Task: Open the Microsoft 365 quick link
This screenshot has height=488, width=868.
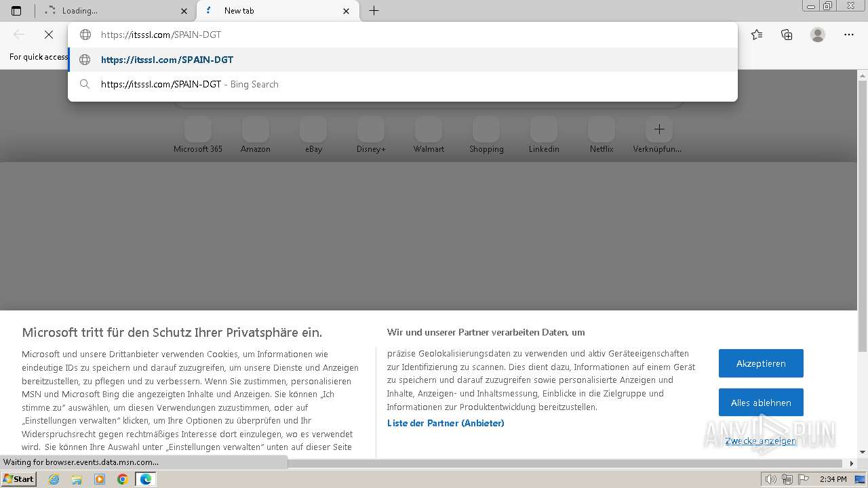Action: pyautogui.click(x=198, y=136)
